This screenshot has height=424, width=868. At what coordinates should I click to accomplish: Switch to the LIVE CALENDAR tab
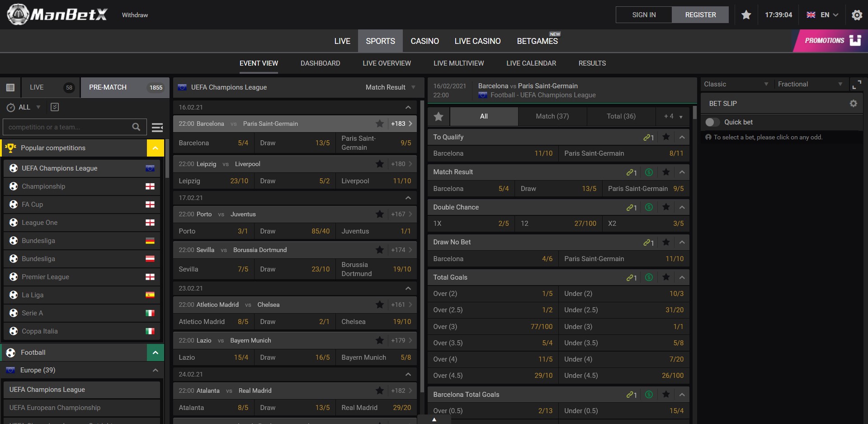click(x=531, y=63)
